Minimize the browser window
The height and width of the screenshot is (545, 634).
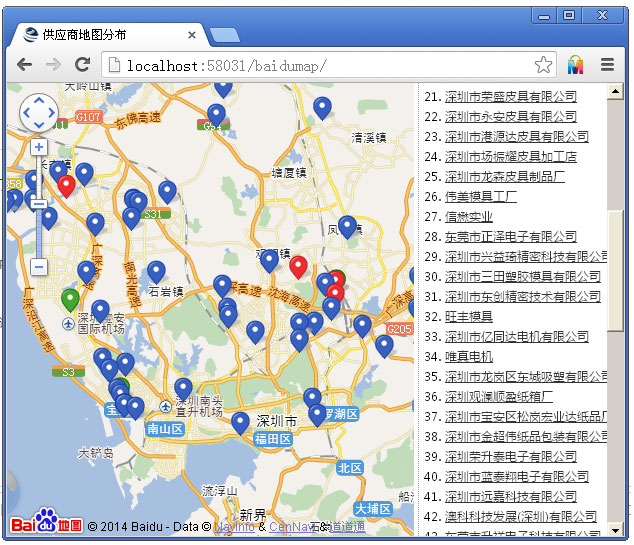[544, 16]
